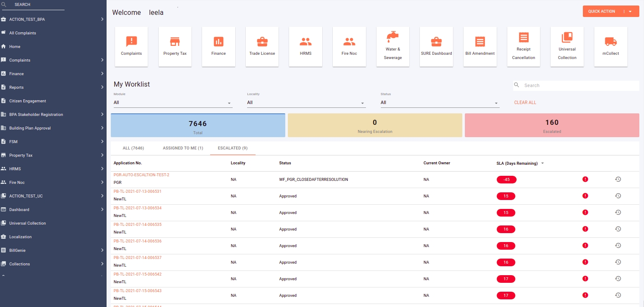Screen dimensions: 644x307
Task: Click the Quick Action button
Action: coord(602,11)
